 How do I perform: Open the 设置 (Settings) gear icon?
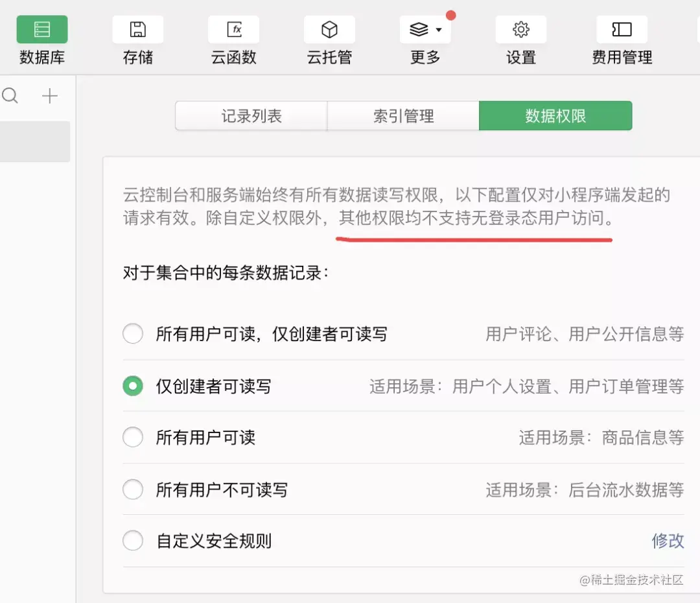click(x=521, y=29)
